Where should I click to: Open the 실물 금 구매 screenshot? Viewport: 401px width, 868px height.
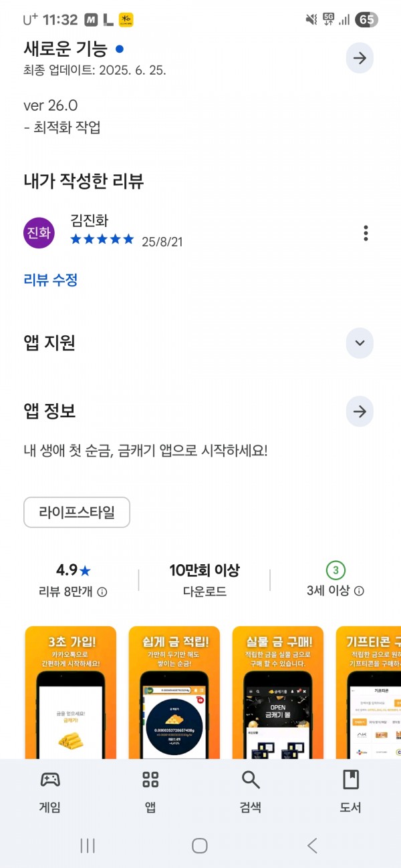click(x=278, y=692)
